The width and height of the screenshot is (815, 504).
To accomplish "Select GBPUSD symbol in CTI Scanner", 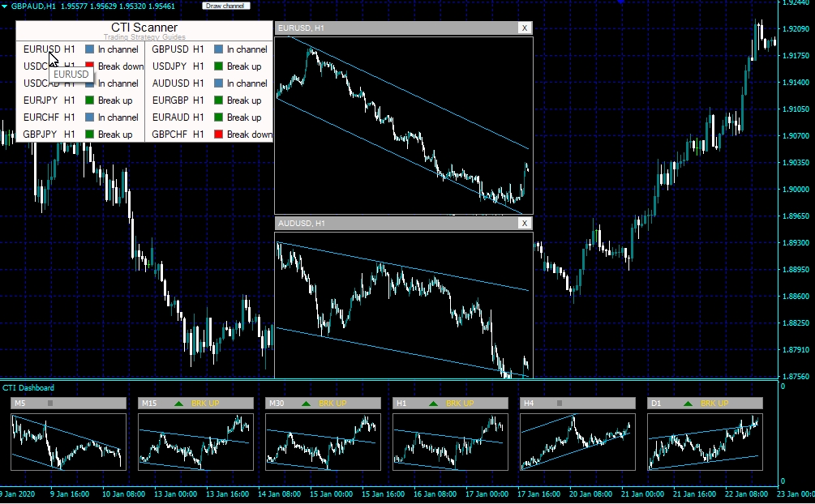I will pos(170,49).
